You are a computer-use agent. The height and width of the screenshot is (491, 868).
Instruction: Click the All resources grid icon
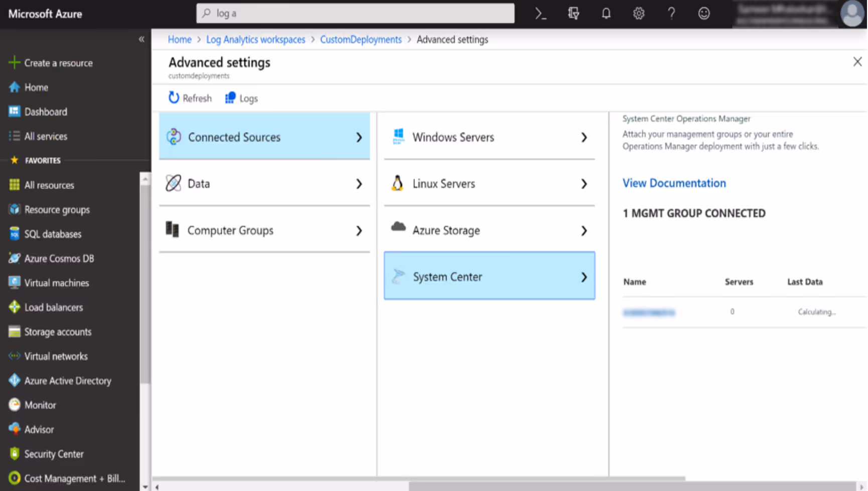(x=14, y=185)
